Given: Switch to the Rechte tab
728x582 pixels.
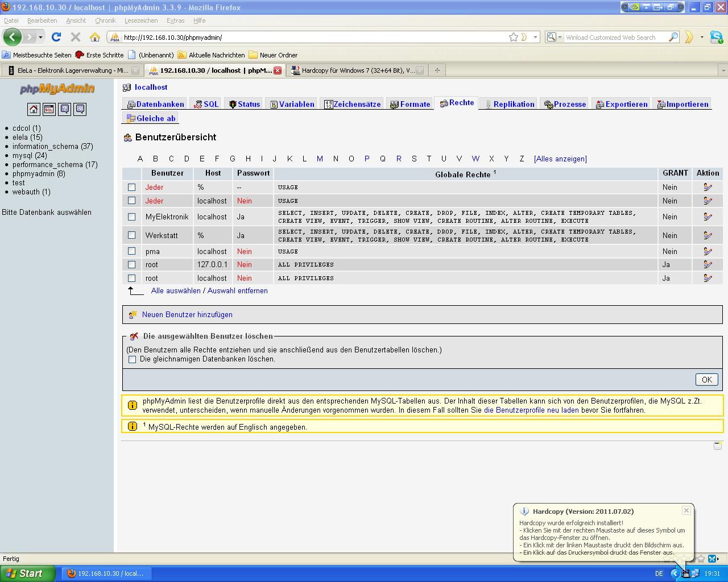Looking at the screenshot, I should tap(457, 103).
